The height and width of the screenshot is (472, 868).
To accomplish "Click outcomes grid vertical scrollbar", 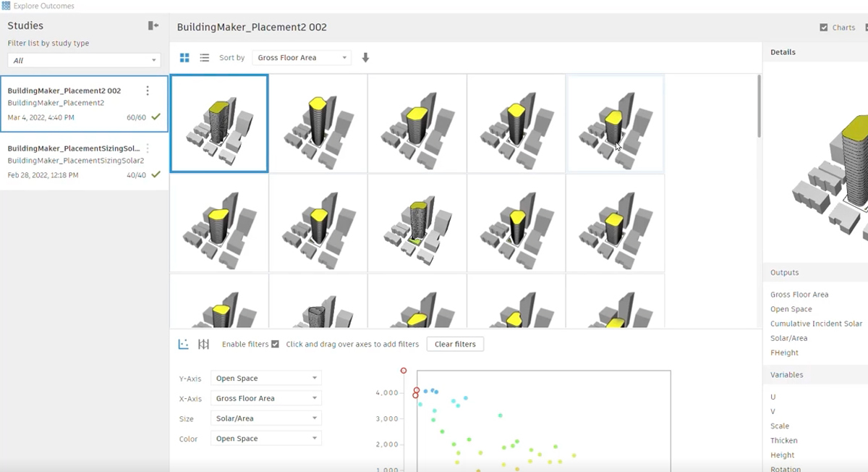I will tap(759, 106).
